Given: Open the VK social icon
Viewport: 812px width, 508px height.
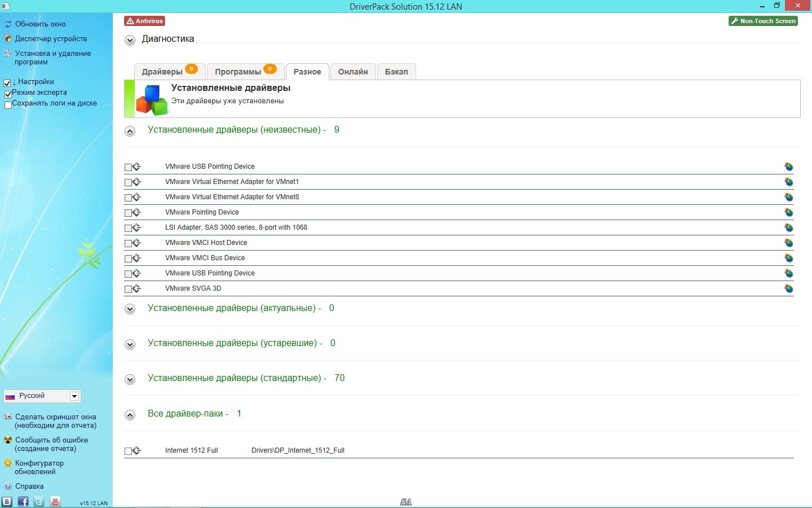Looking at the screenshot, I should (7, 501).
